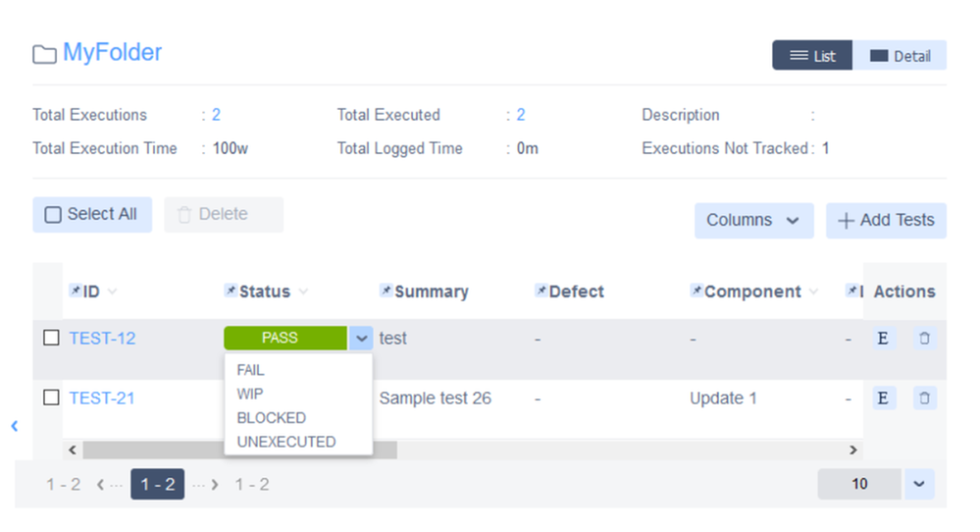980x532 pixels.
Task: Choose FAIL from the status list
Action: pyautogui.click(x=250, y=370)
